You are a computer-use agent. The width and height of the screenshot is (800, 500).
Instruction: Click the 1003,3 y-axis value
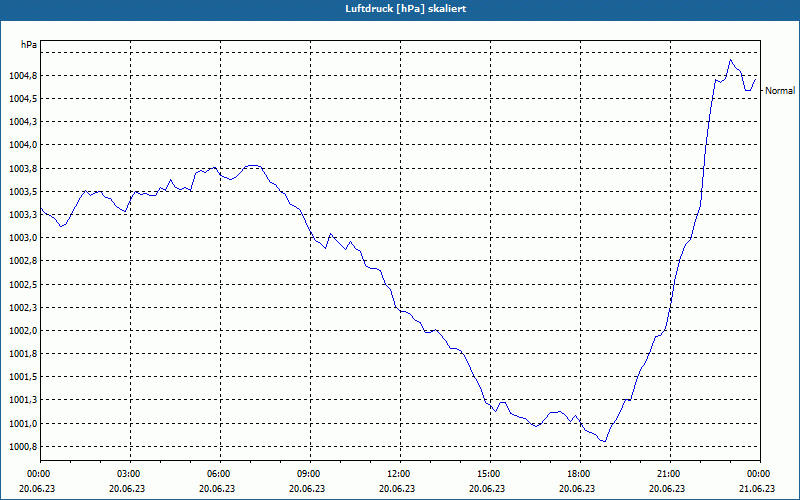[x=23, y=215]
